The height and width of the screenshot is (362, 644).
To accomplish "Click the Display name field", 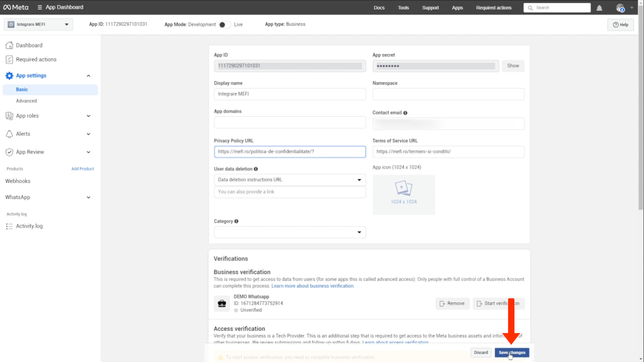I will [x=289, y=94].
